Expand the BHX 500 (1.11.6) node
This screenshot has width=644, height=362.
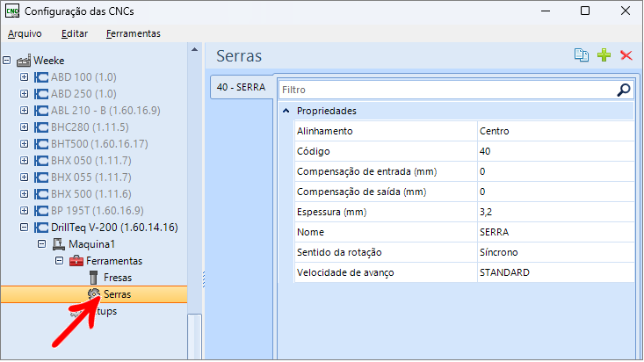click(x=25, y=193)
